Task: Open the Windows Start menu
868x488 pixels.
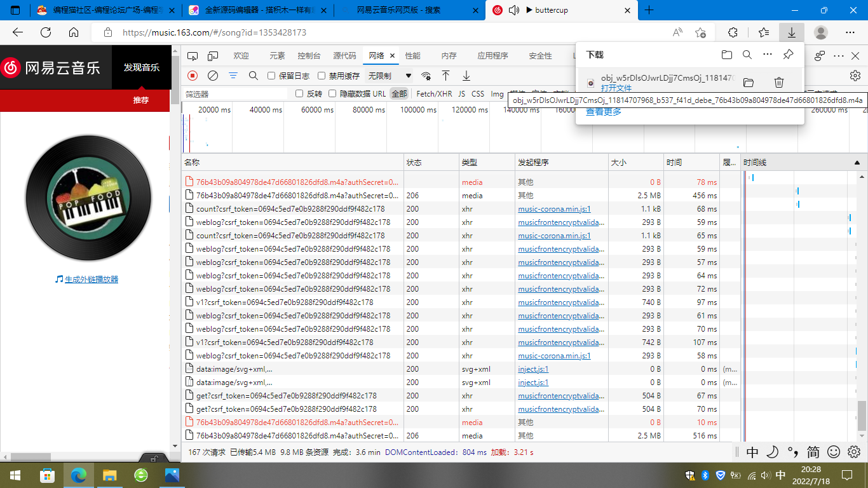Action: (15, 475)
